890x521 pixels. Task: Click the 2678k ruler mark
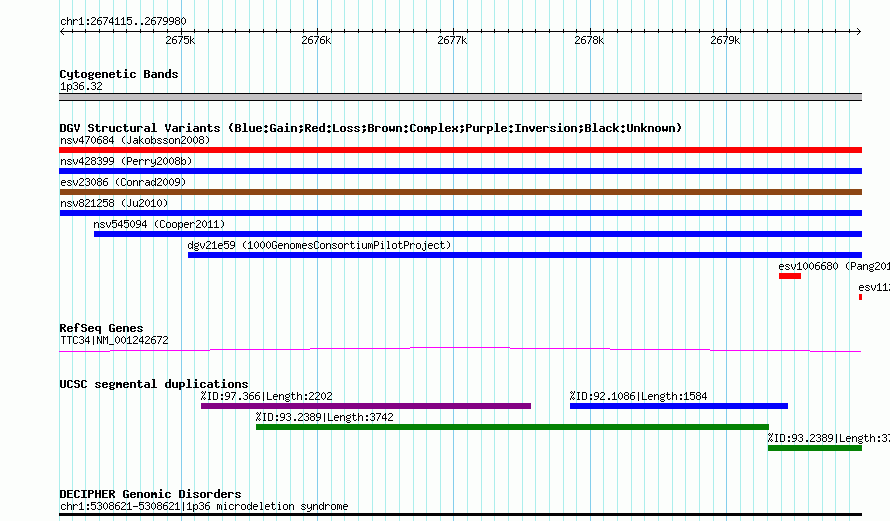coord(589,40)
